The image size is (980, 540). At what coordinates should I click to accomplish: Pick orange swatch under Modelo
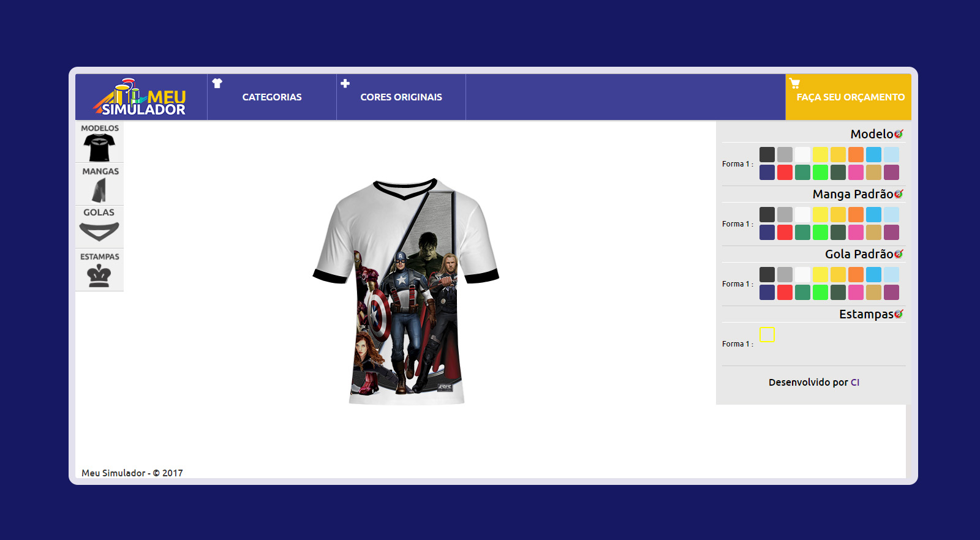[856, 154]
